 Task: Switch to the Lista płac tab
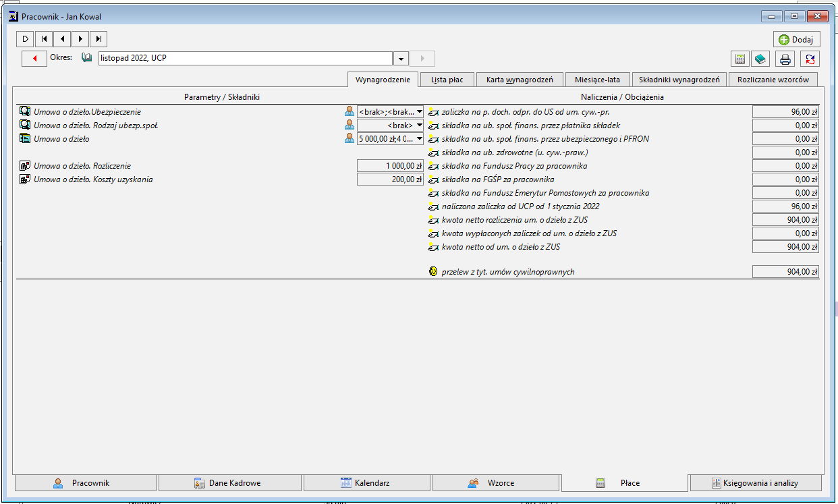point(447,80)
